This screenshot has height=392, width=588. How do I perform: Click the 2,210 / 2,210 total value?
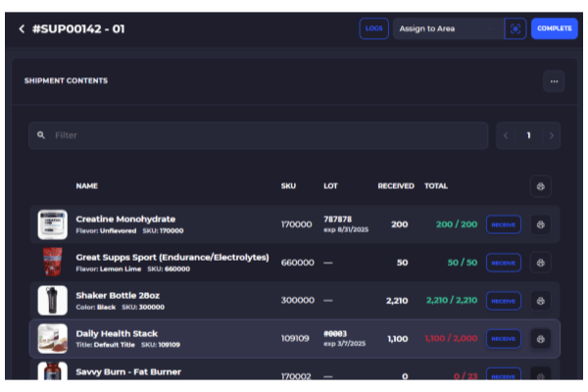(452, 301)
